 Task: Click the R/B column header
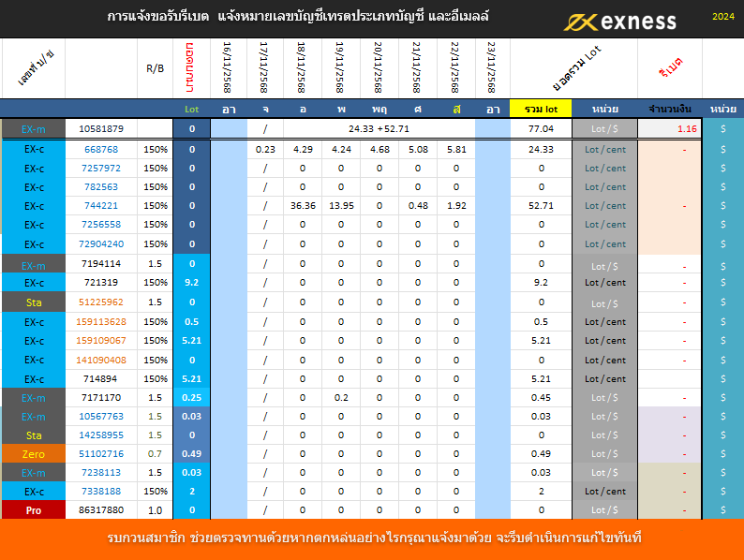[155, 68]
